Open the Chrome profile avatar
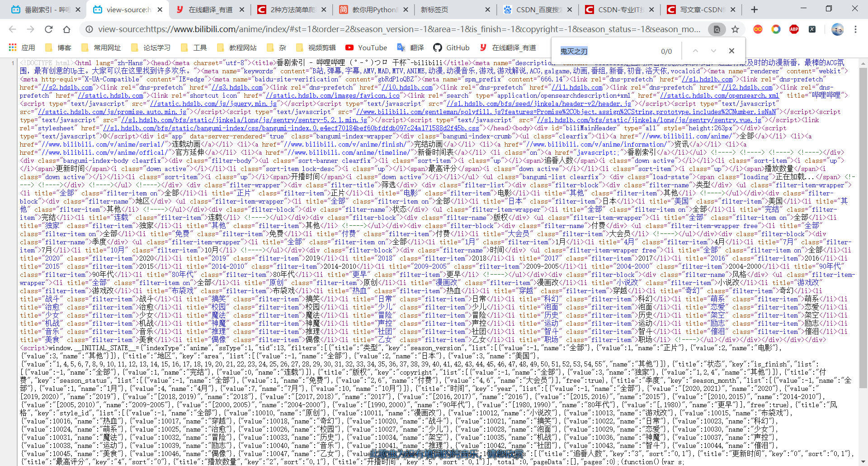The width and height of the screenshot is (868, 466). (x=837, y=29)
